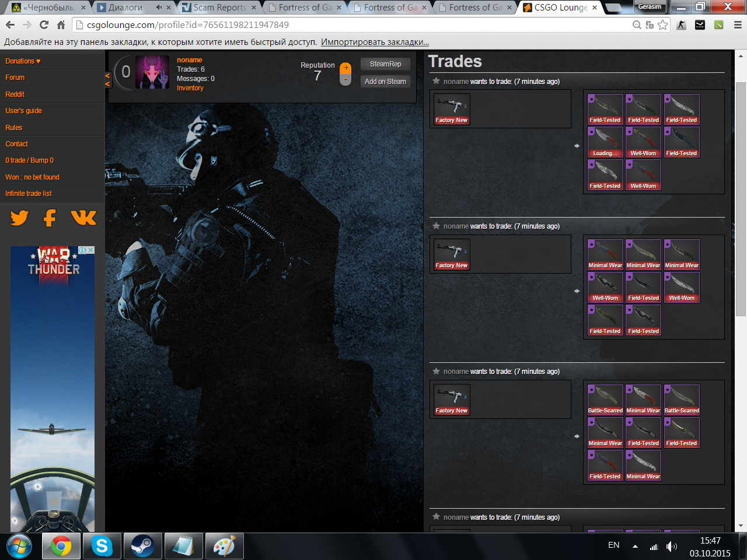Click the translate page icon in address bar
Viewport: 747px width, 560px height.
pos(650,25)
